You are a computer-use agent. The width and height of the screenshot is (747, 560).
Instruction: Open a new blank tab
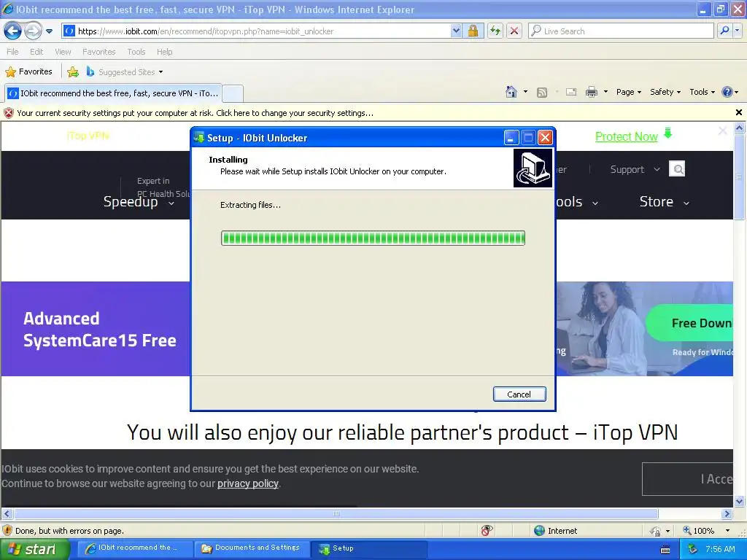233,93
